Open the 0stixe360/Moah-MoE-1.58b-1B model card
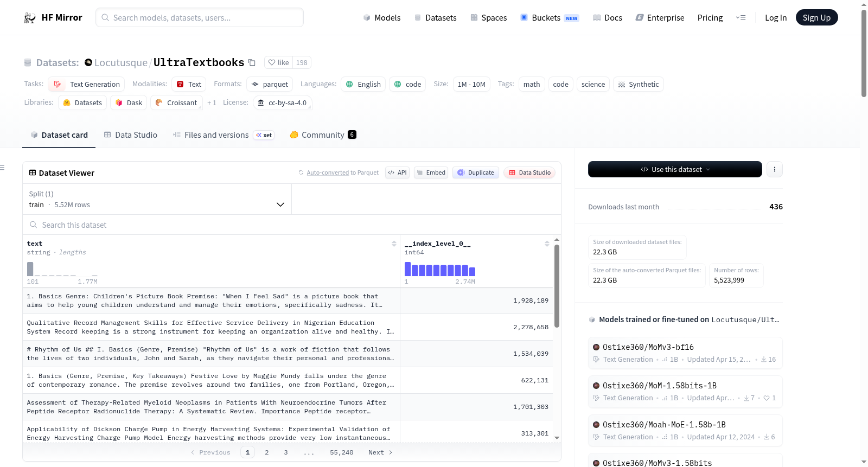 (685, 431)
